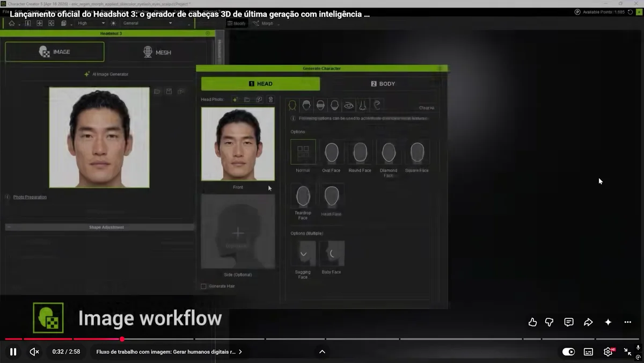Expand the up chevron in player bar
Screen dimensions: 644x363
[322, 352]
